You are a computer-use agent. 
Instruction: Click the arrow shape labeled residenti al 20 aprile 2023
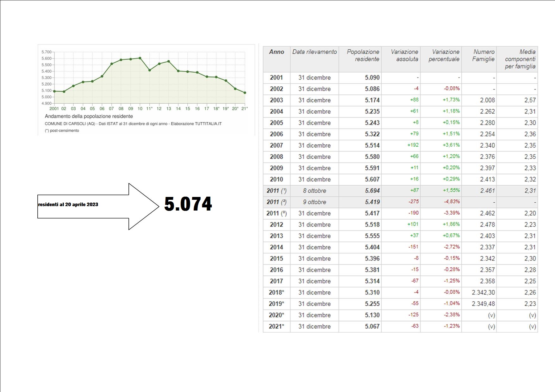95,206
